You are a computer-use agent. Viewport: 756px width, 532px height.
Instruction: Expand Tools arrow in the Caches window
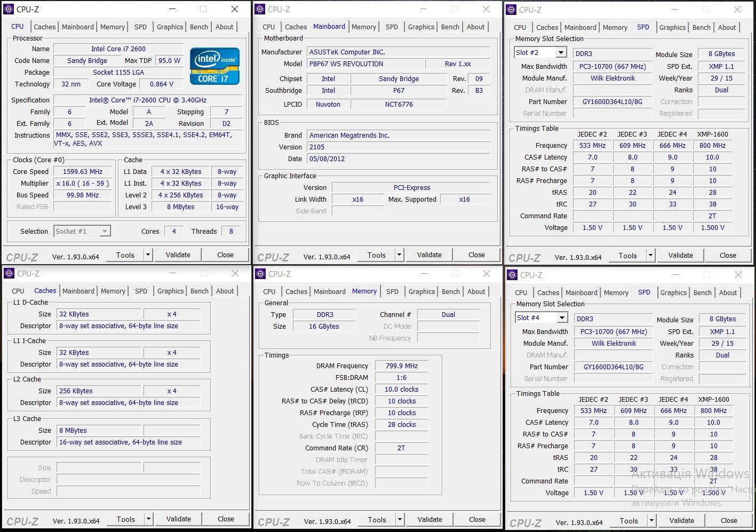click(x=149, y=519)
